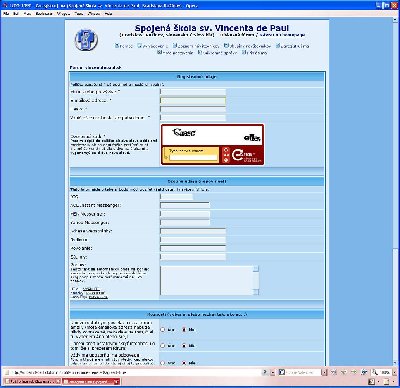Open the Tools menu in Opera
400x388 pixels.
tap(79, 14)
